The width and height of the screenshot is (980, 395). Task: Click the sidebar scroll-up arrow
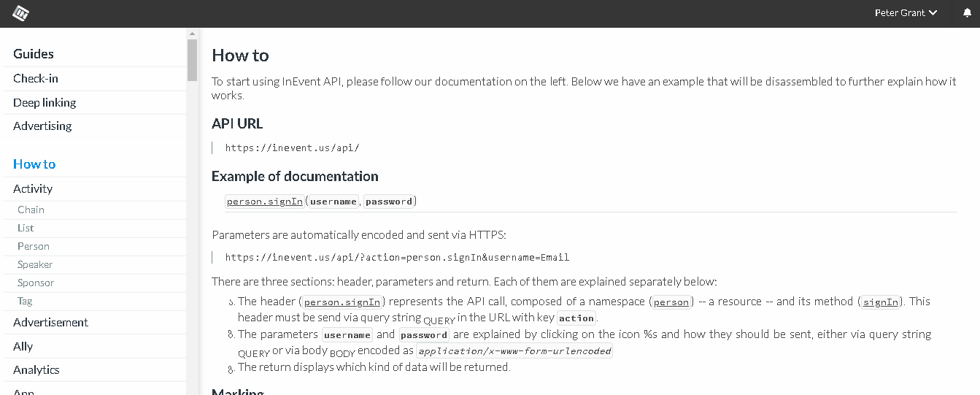pos(193,34)
